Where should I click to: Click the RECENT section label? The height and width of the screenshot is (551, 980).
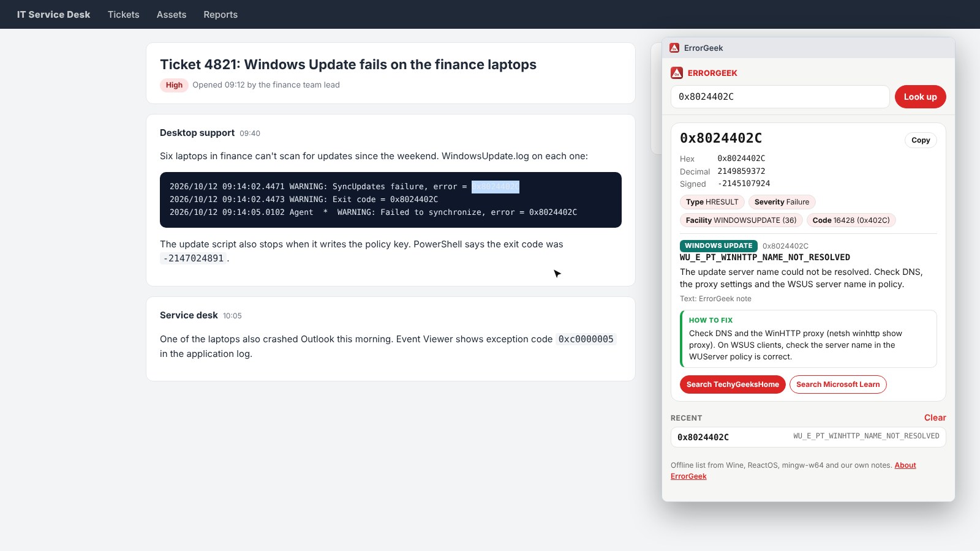(686, 418)
